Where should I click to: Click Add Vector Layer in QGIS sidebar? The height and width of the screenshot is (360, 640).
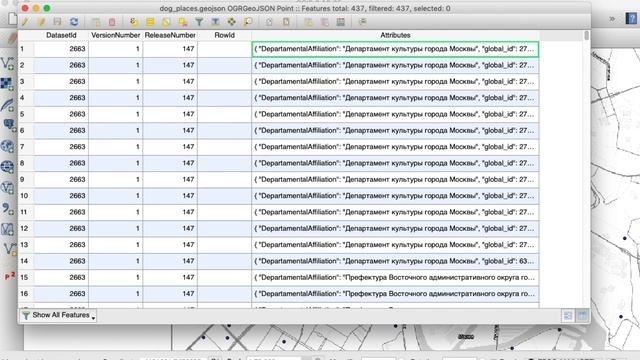(7, 63)
